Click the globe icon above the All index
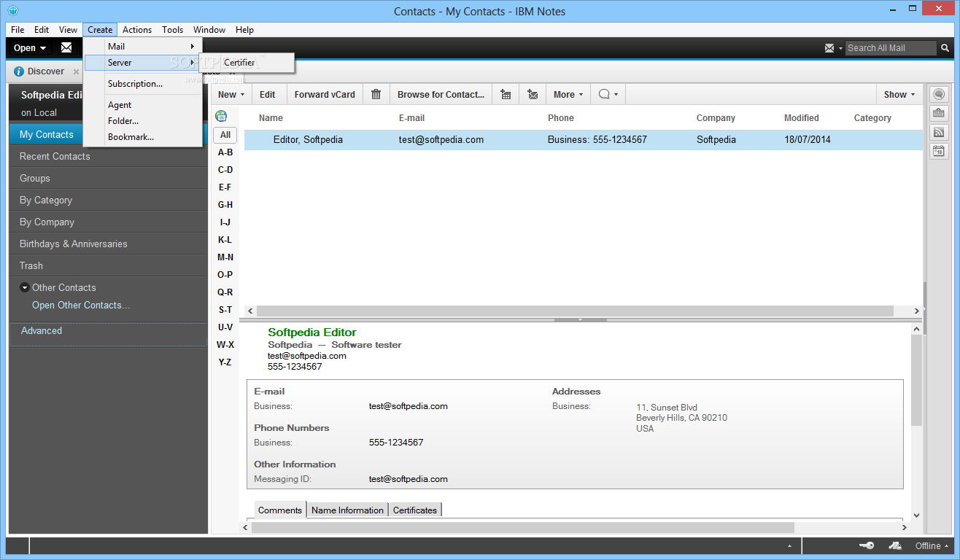 coord(221,116)
